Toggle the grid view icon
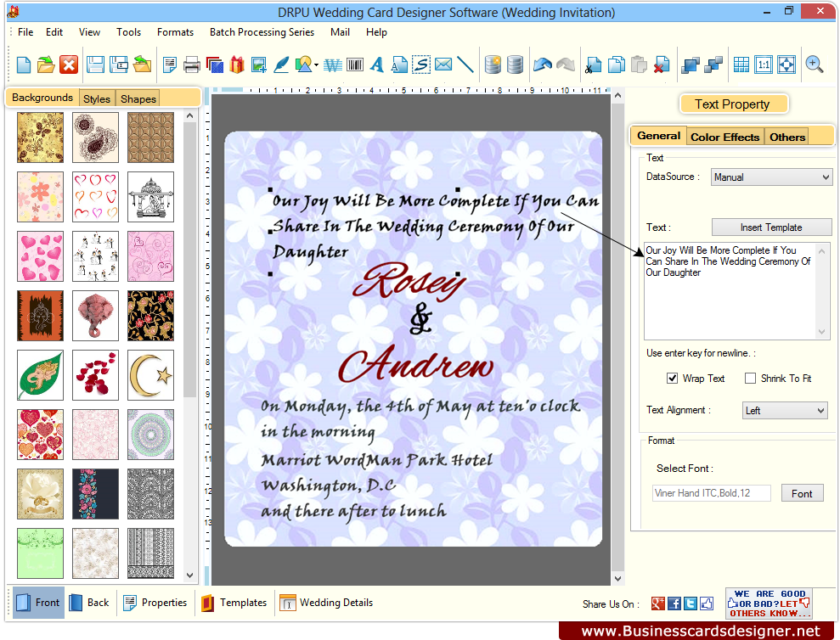The image size is (840, 640). coord(741,65)
